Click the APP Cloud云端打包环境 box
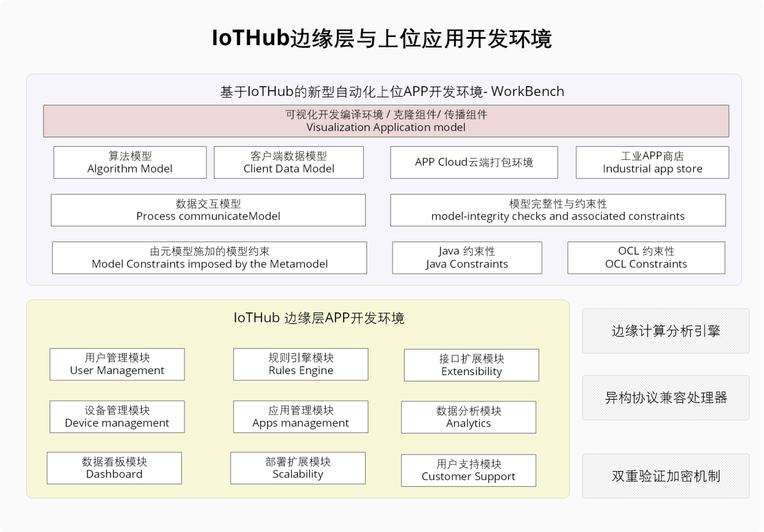 (x=474, y=162)
